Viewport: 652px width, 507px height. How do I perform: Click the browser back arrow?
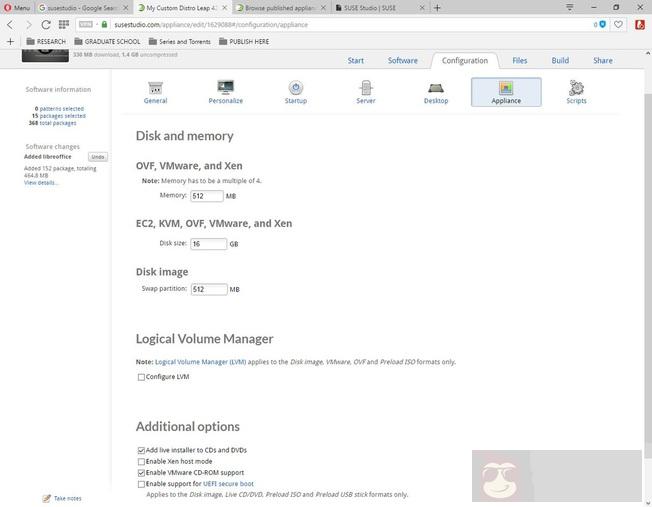tap(10, 25)
